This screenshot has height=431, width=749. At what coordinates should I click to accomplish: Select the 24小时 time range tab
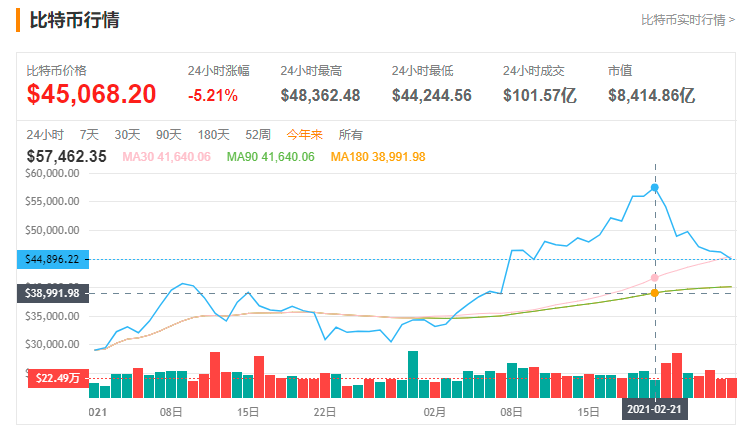[x=45, y=135]
